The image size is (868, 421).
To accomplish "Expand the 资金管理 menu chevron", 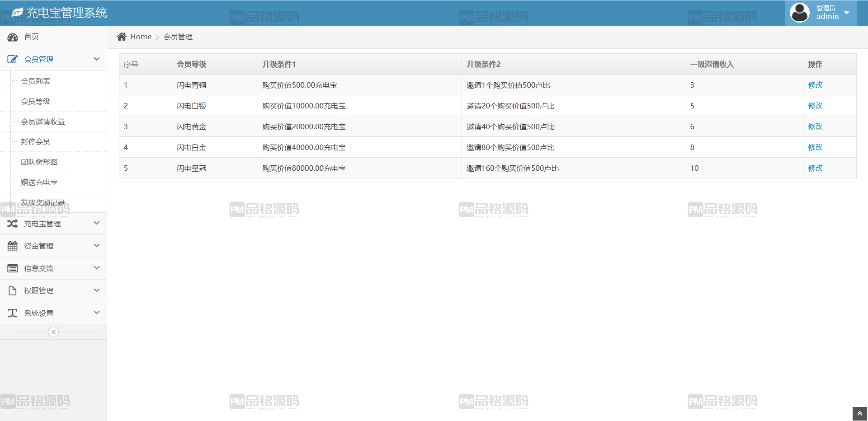I will point(97,246).
